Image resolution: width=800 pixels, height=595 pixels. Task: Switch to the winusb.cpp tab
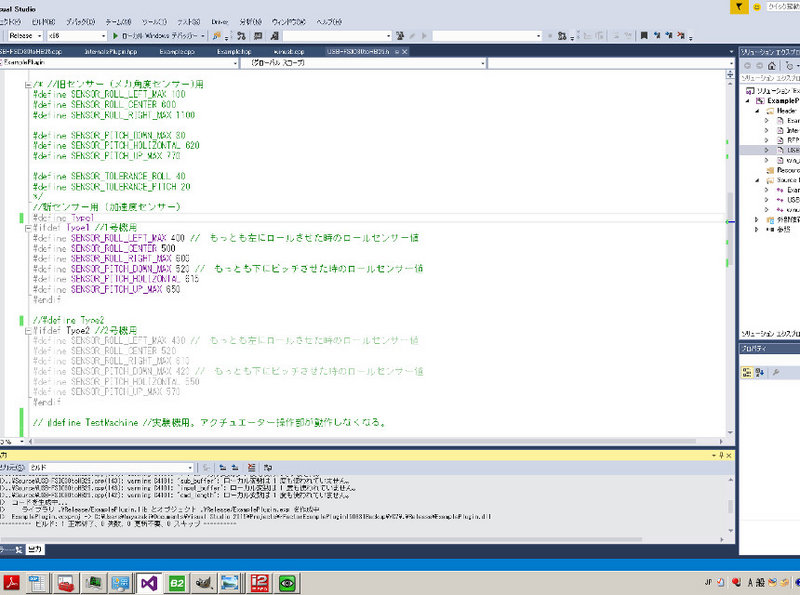coord(289,52)
